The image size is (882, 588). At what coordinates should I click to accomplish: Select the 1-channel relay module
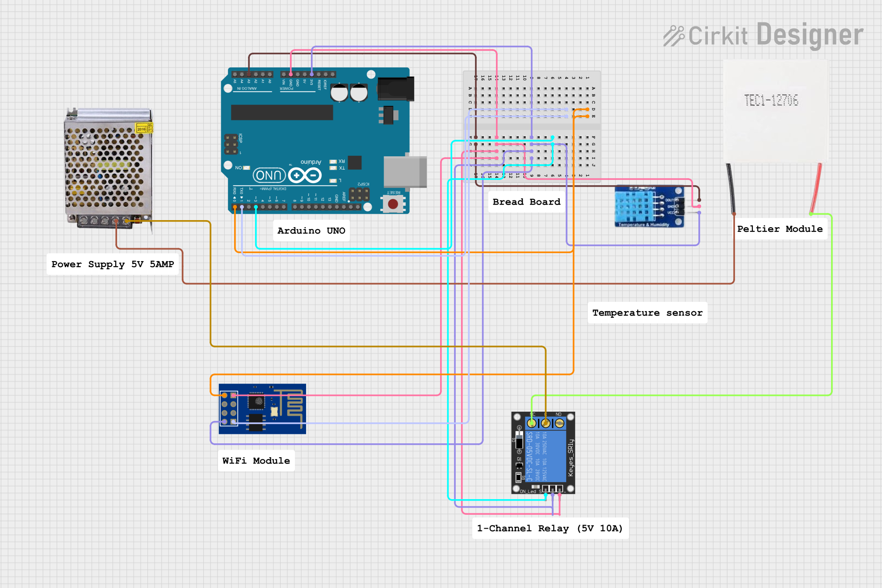coord(543,453)
